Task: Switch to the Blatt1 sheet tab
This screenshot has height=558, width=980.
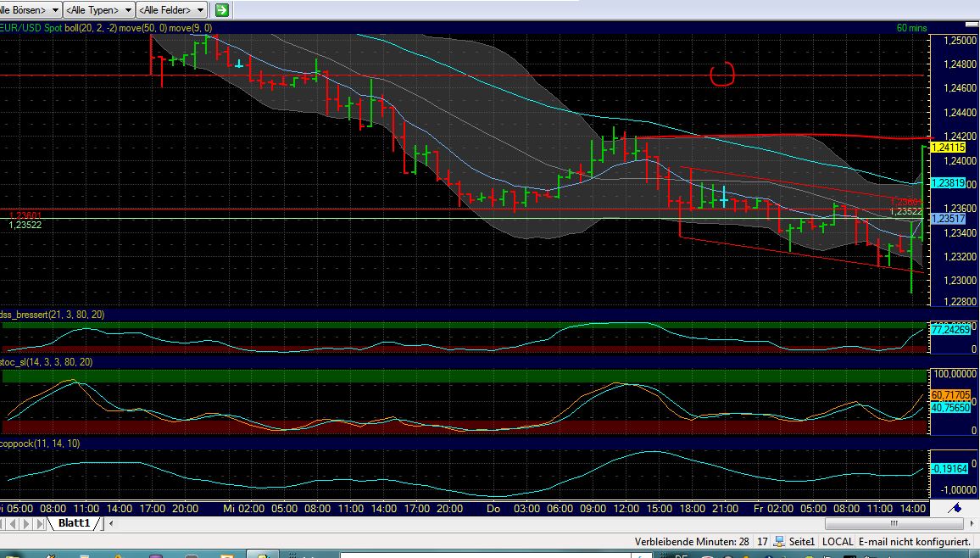Action: point(75,523)
